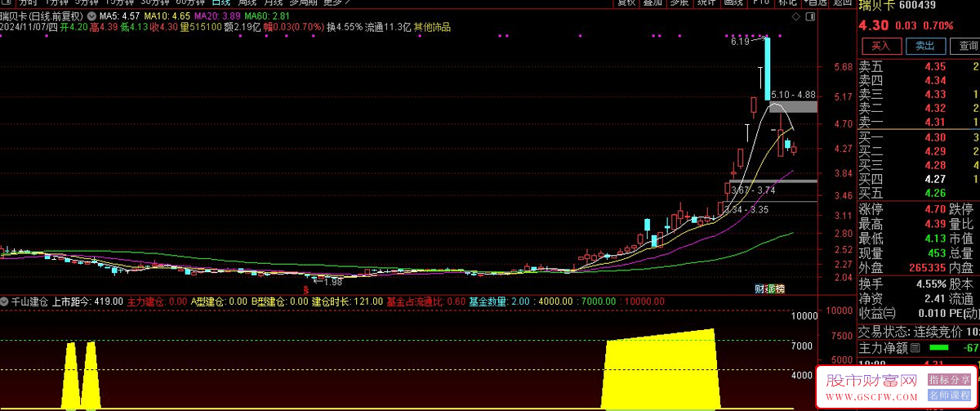Select the 买五 price 4.26

coord(935,193)
